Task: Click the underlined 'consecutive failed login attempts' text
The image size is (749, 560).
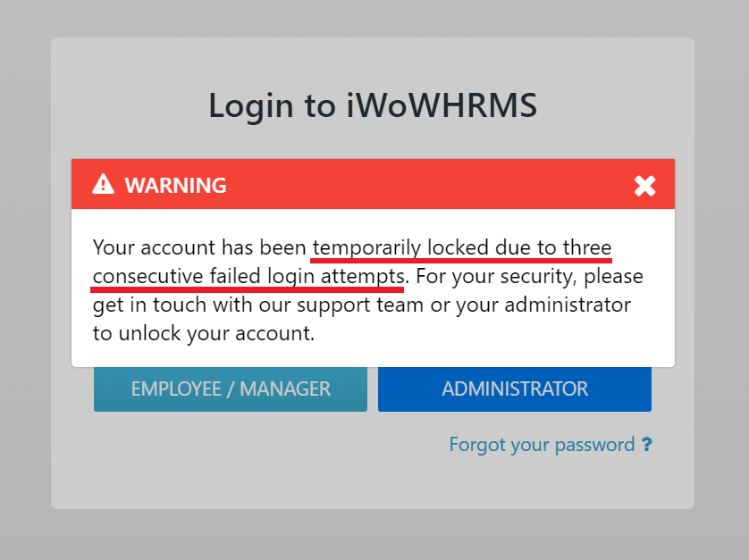Action: 248,276
